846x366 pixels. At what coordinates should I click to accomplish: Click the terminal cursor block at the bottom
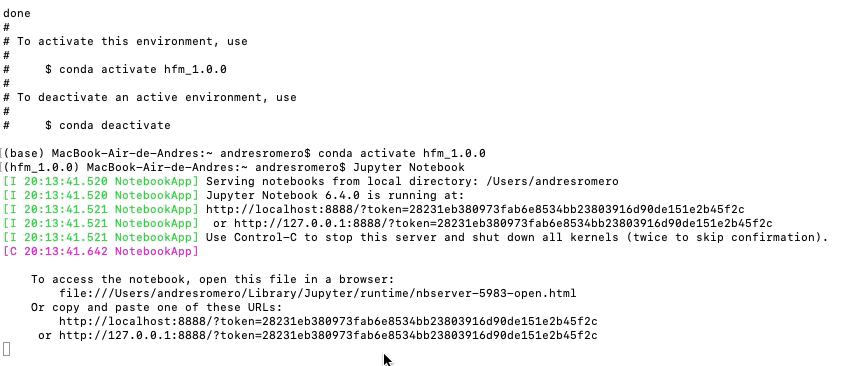[x=6, y=349]
